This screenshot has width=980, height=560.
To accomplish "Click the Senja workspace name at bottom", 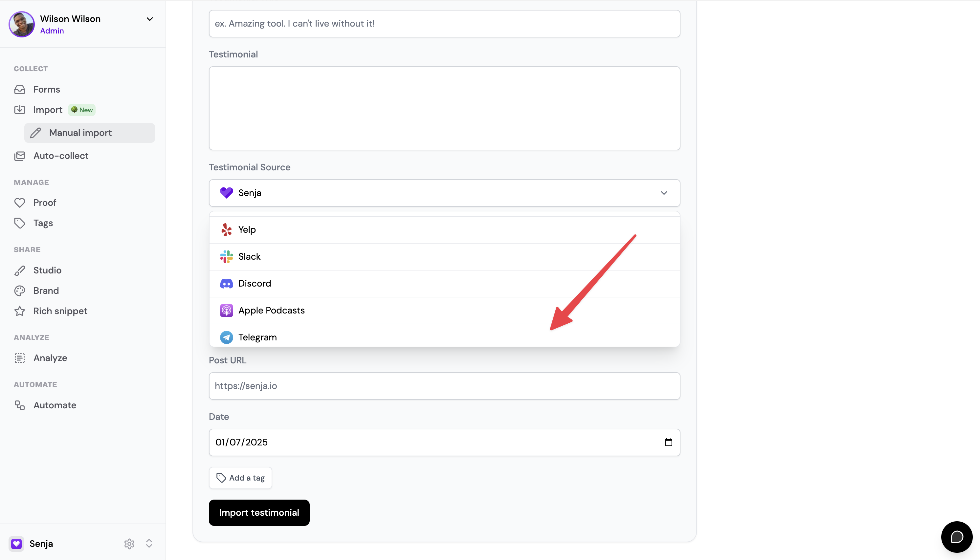I will click(41, 544).
